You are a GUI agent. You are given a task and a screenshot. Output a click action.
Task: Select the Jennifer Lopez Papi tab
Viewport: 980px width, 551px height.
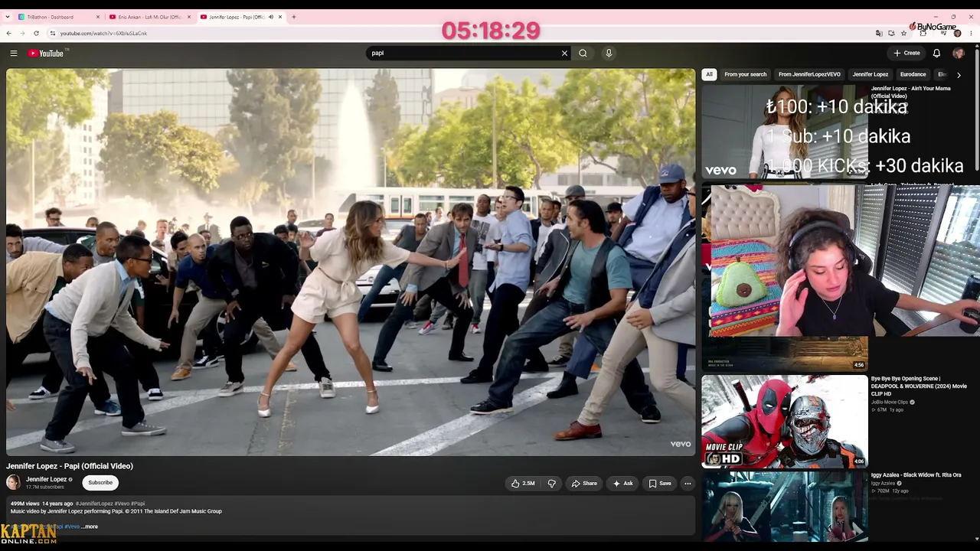click(240, 17)
